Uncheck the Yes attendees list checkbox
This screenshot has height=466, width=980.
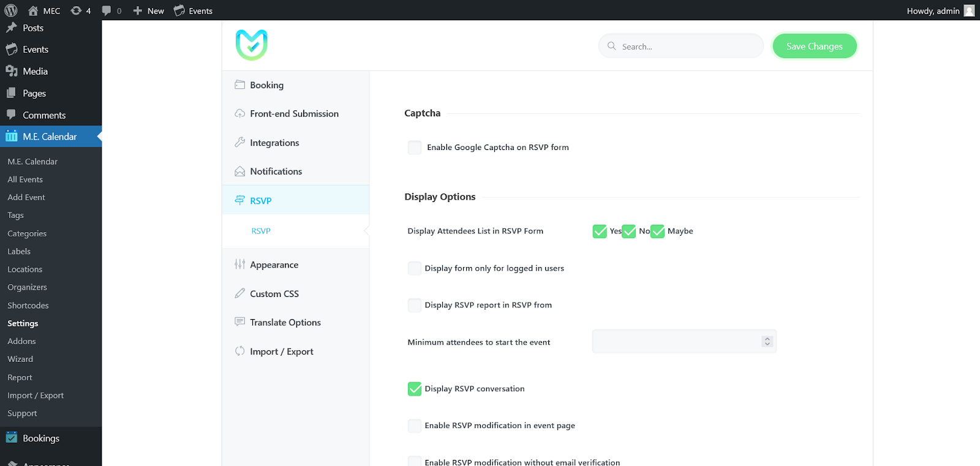(600, 231)
